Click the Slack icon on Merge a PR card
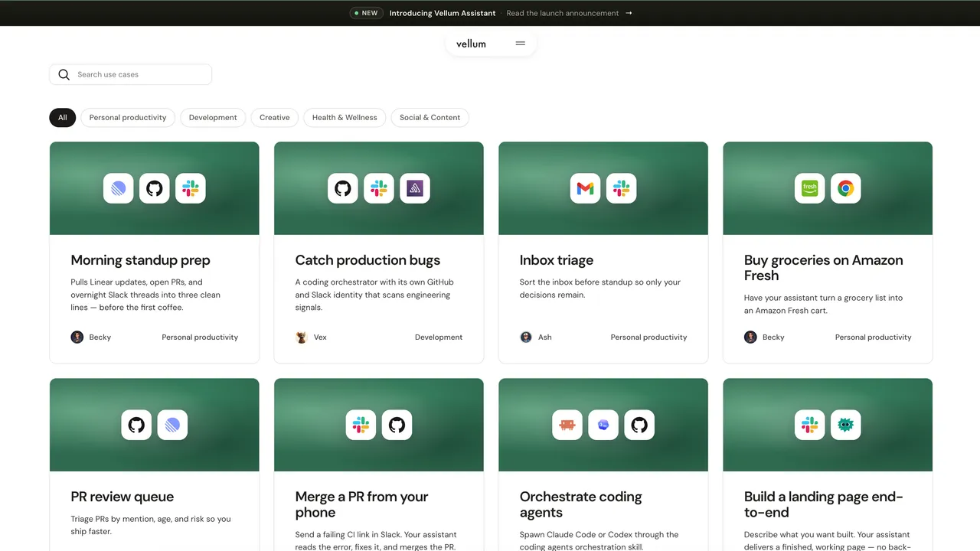The height and width of the screenshot is (551, 980). pos(361,425)
